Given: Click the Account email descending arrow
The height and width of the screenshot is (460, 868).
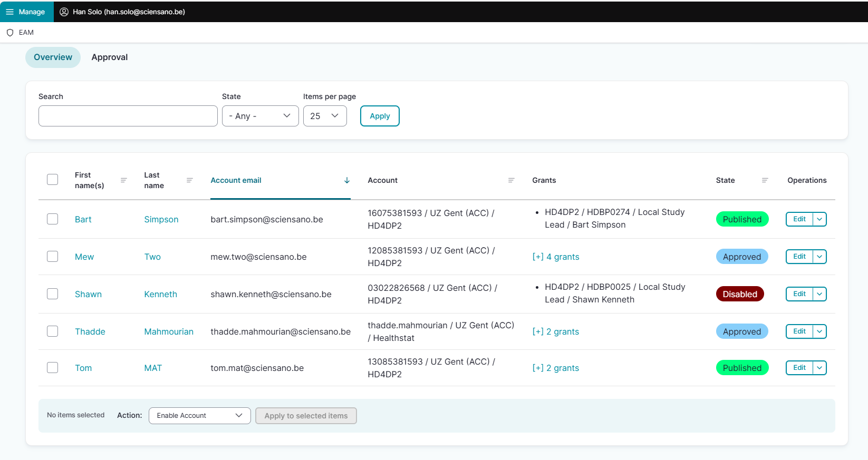Looking at the screenshot, I should click(347, 180).
